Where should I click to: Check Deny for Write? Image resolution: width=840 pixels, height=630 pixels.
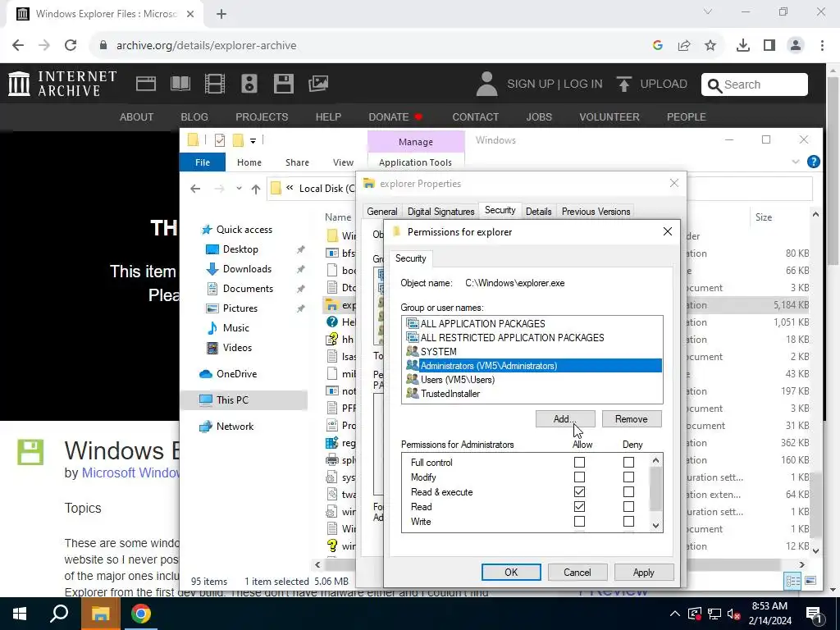tap(628, 521)
